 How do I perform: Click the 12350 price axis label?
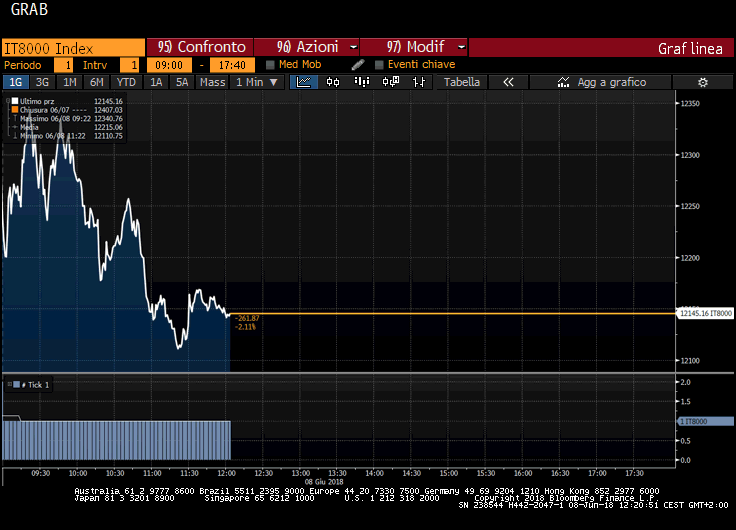coord(690,104)
